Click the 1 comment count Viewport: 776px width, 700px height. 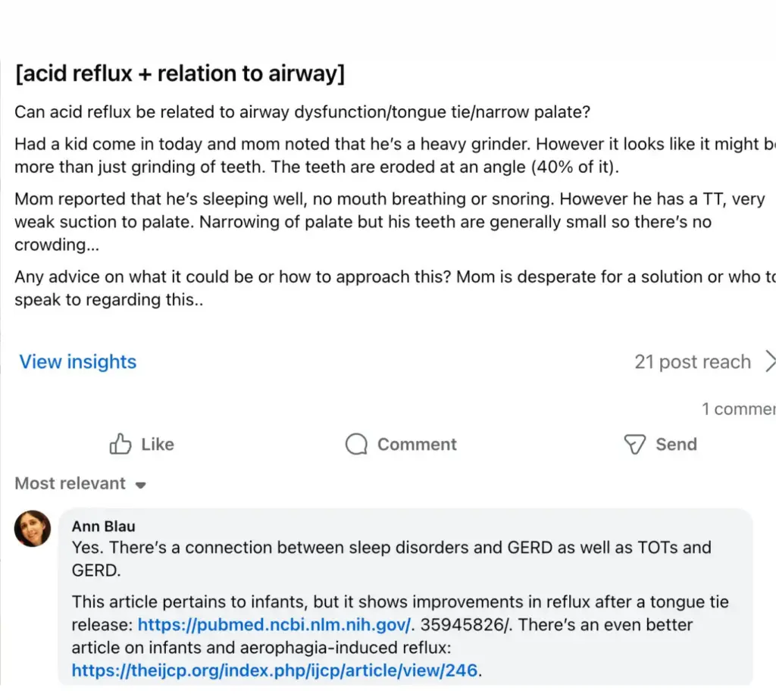[x=738, y=408]
